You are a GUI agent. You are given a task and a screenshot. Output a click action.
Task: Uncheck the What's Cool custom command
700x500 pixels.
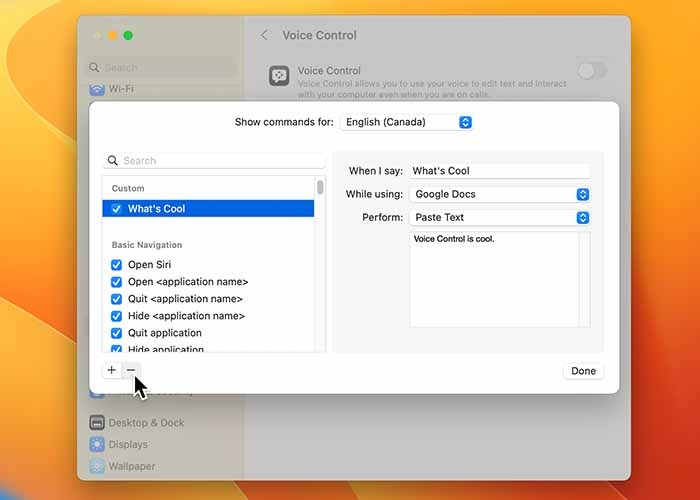pyautogui.click(x=117, y=209)
